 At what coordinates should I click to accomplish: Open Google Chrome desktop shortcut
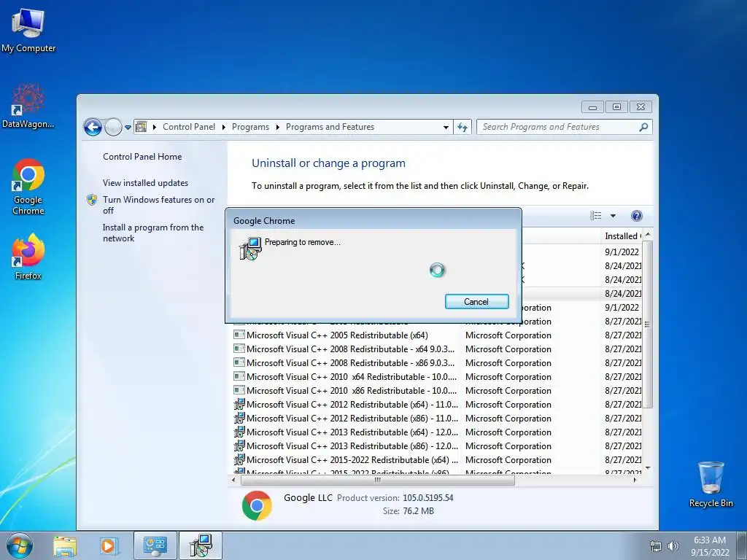click(x=28, y=187)
